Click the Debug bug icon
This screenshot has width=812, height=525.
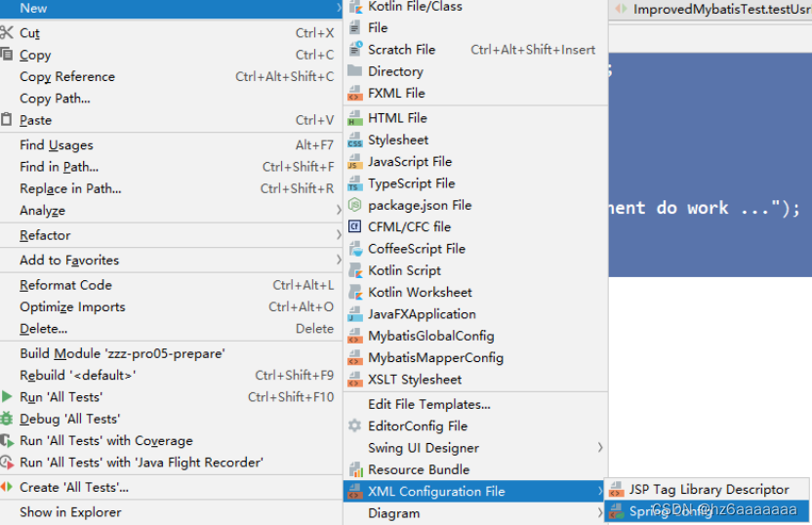tap(7, 419)
